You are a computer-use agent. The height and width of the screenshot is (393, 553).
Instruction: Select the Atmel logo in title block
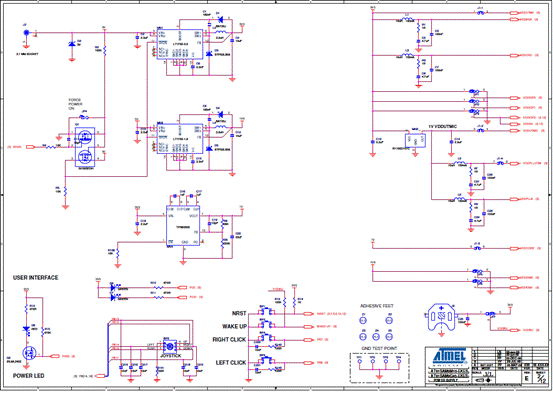450,357
